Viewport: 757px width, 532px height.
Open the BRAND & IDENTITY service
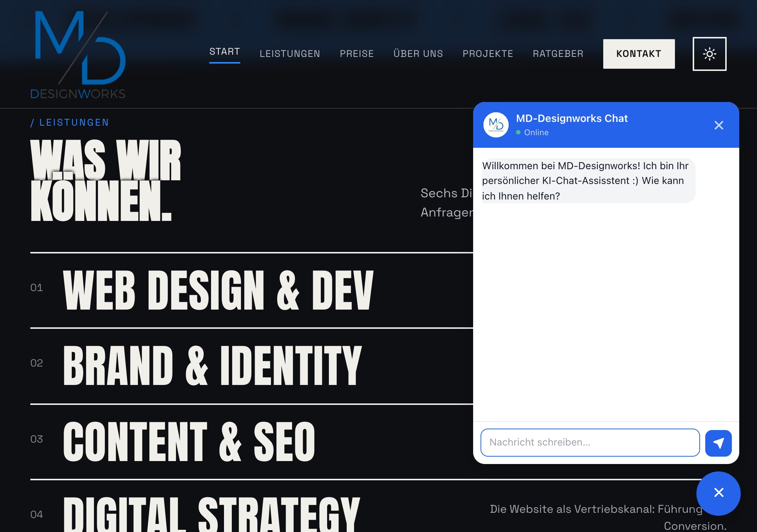213,365
